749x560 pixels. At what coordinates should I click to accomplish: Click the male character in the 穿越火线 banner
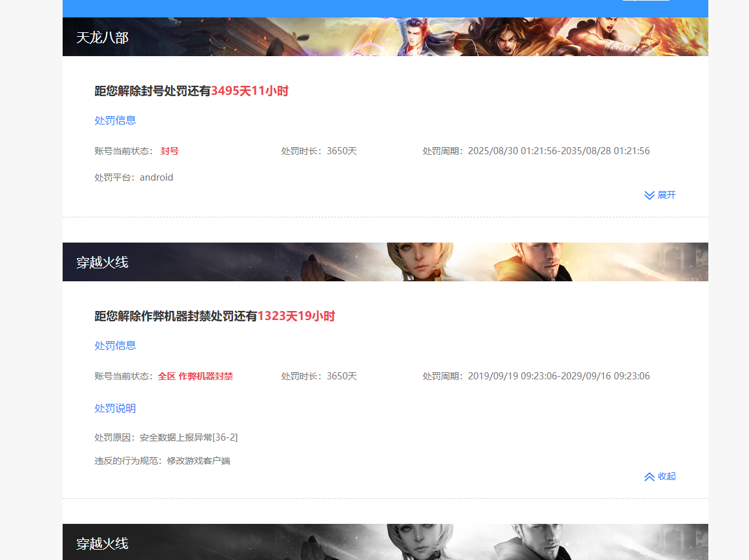542,261
